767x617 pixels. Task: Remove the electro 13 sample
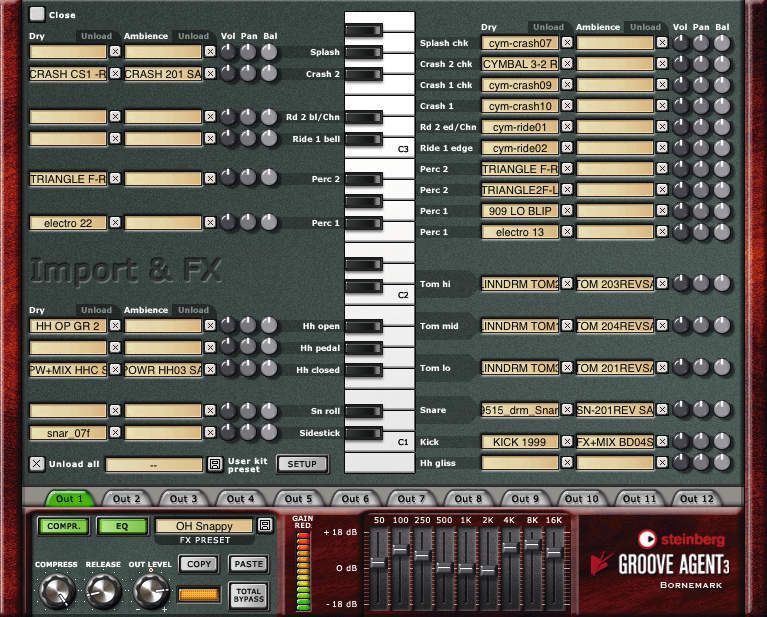click(x=567, y=231)
